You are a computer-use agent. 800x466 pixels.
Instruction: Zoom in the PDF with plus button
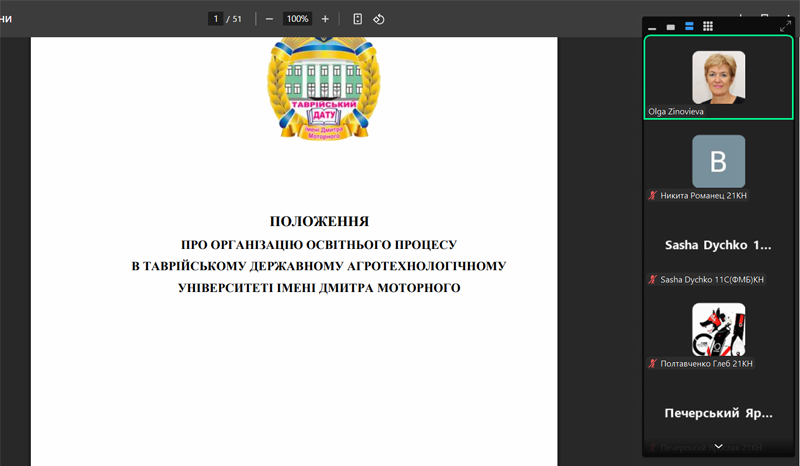325,19
